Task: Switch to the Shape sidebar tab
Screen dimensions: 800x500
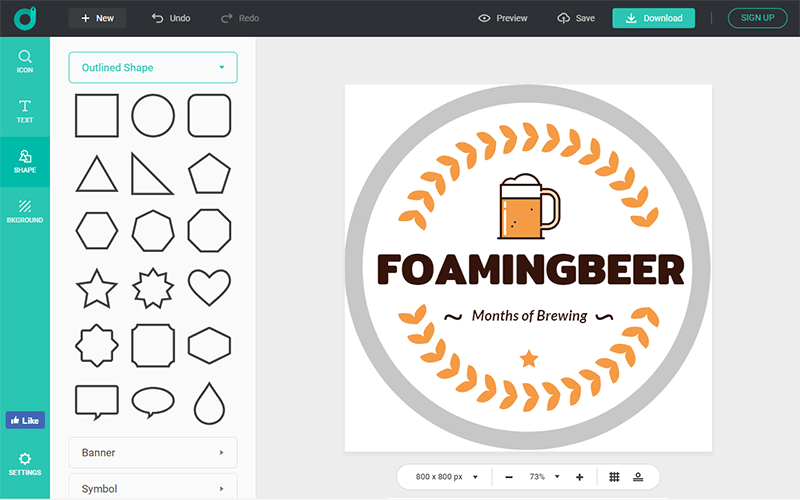Action: tap(25, 161)
